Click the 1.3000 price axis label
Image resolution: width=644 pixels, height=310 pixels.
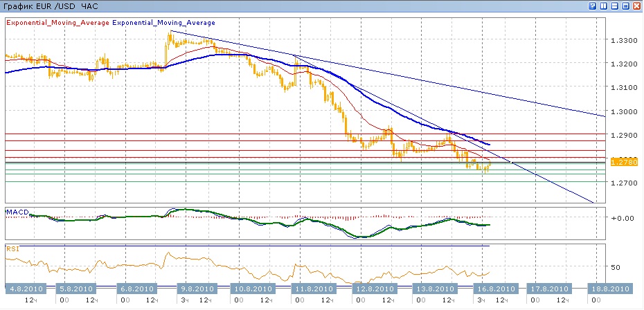[623, 111]
